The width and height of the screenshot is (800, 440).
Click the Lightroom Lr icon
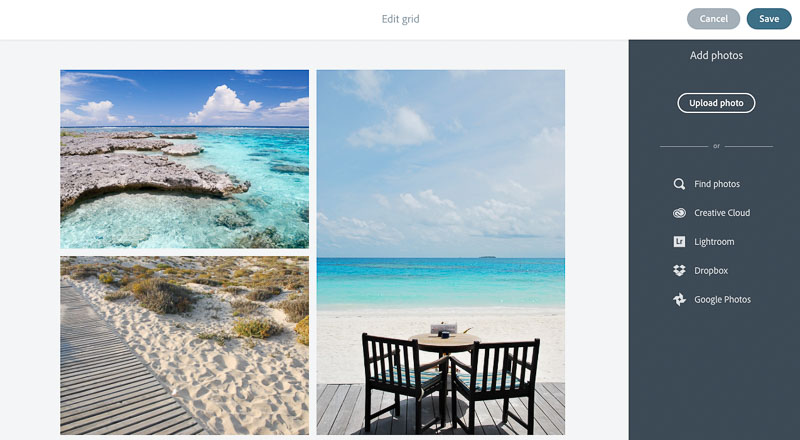coord(679,241)
